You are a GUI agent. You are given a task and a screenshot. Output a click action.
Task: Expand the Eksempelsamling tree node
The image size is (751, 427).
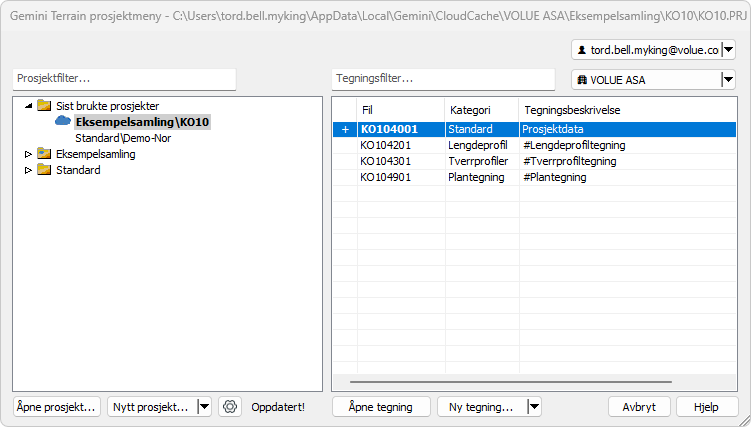coord(28,154)
